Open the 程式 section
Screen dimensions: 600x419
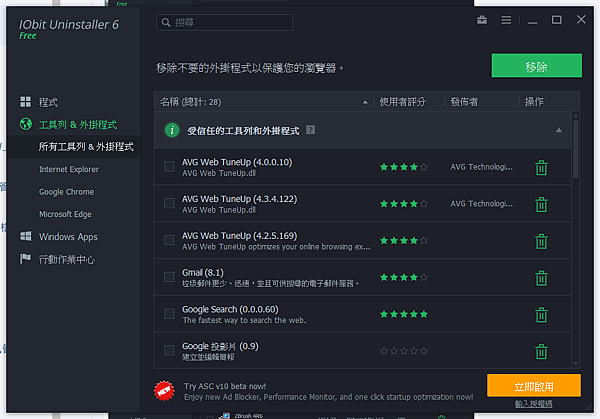(48, 102)
